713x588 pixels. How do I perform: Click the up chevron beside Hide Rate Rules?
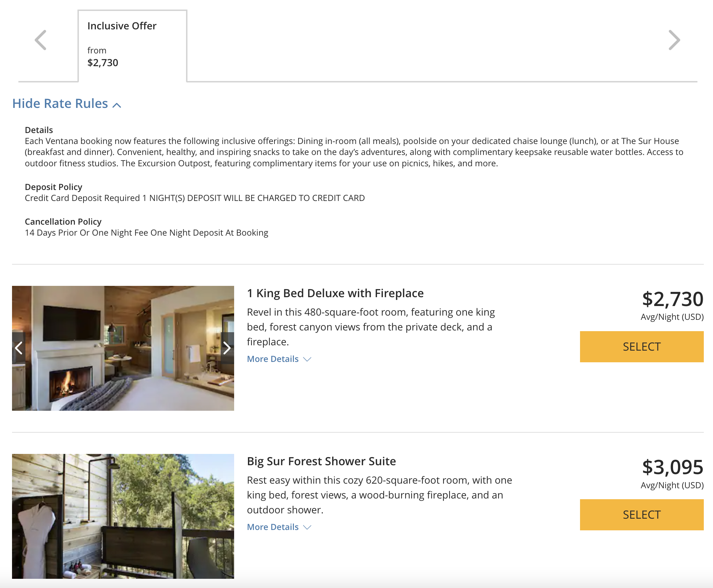117,105
